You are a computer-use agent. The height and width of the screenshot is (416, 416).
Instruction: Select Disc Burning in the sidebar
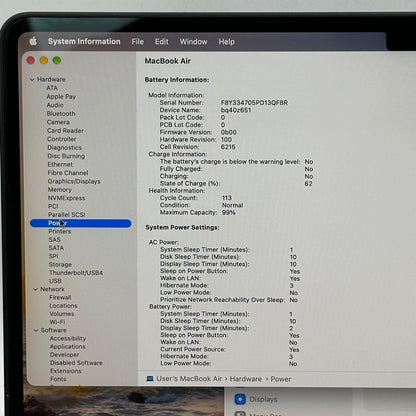tap(66, 156)
